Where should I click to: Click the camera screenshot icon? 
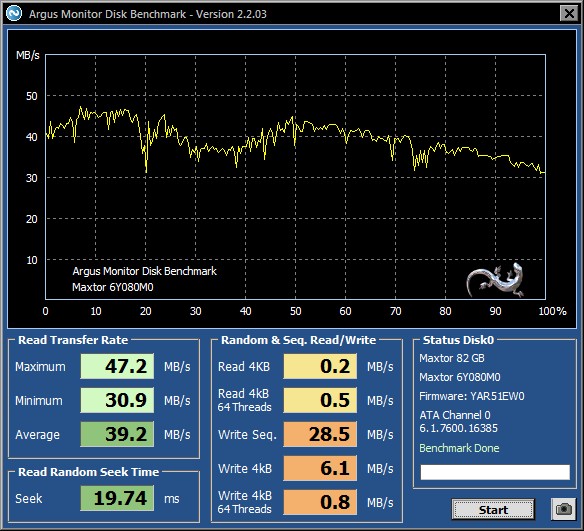pyautogui.click(x=563, y=509)
